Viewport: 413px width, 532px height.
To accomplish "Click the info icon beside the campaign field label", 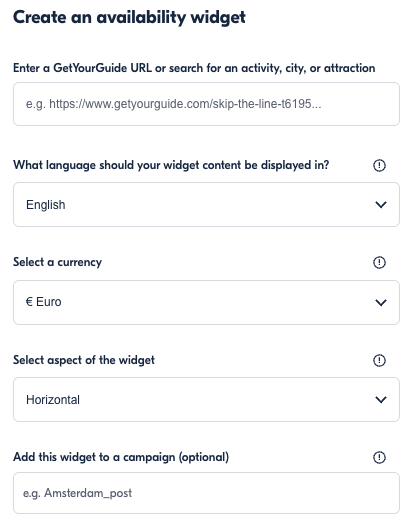I will tap(379, 457).
